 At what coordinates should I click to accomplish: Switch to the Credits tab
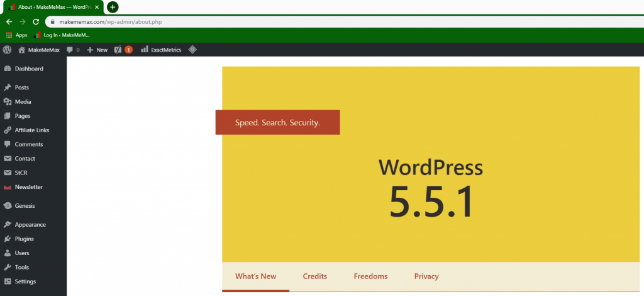[315, 276]
